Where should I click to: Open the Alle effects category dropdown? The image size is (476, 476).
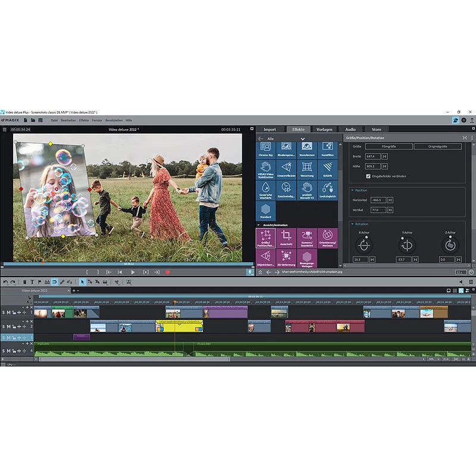pos(302,139)
